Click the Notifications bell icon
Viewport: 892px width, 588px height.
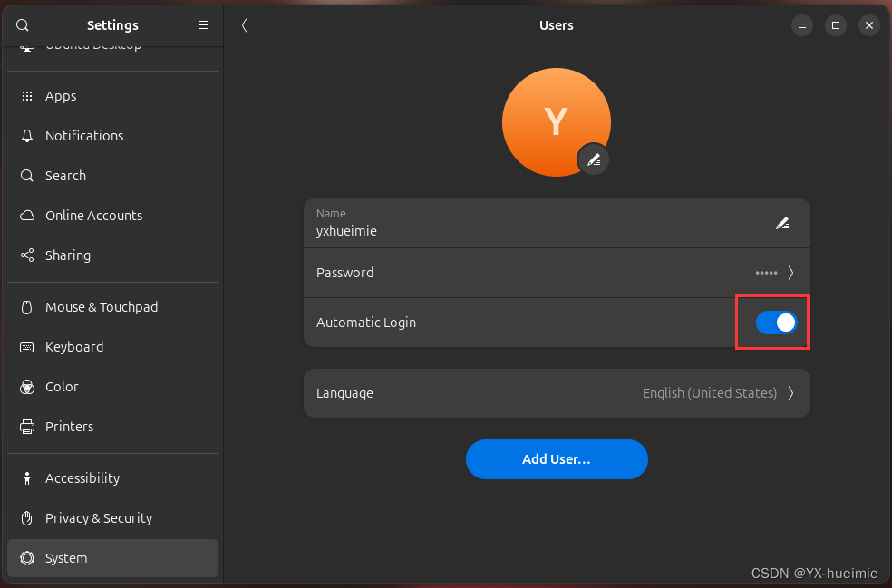pos(26,136)
